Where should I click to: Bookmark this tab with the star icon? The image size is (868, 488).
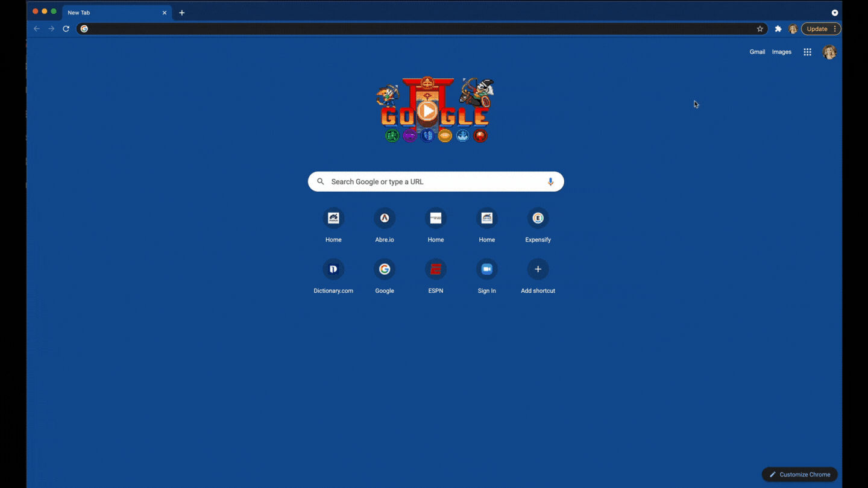(x=760, y=29)
